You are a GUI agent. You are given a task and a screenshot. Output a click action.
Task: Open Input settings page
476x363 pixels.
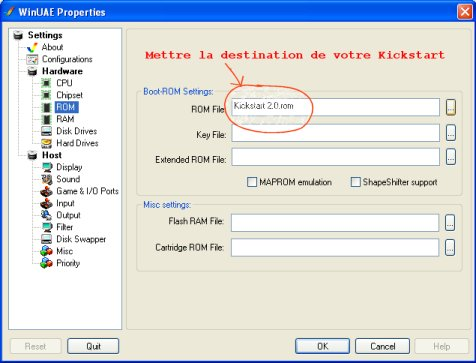click(x=65, y=203)
